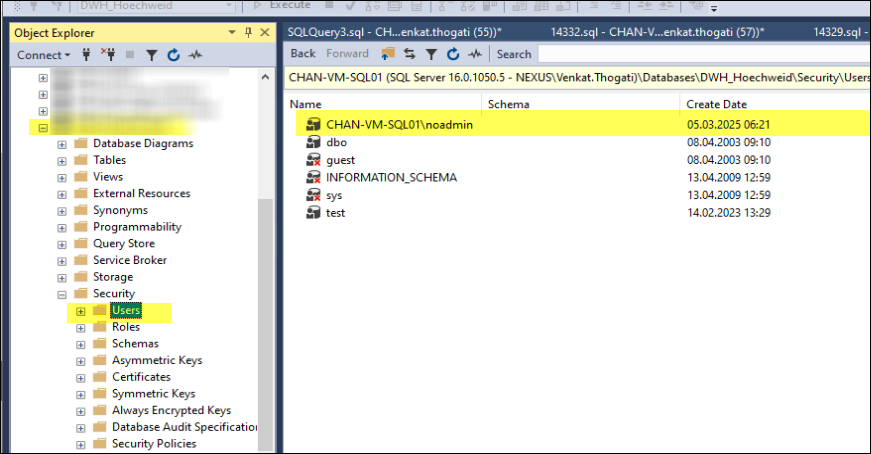871x454 pixels.
Task: Expand the Roles node
Action: coord(81,328)
